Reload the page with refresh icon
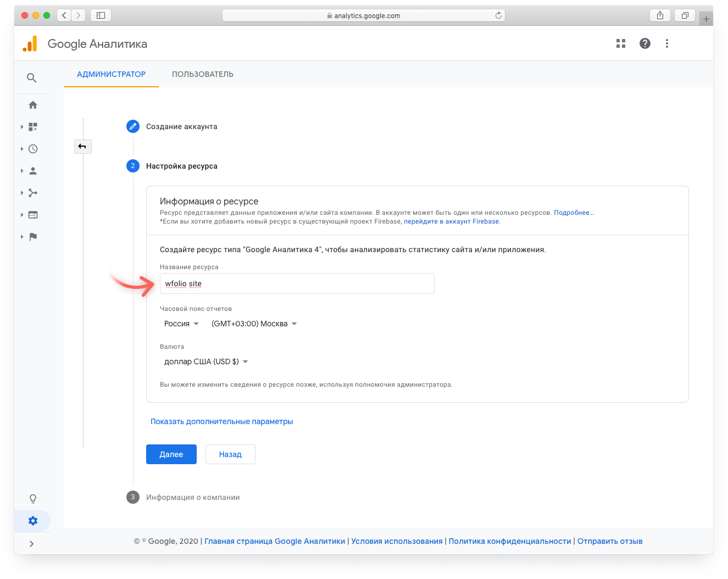Screen dimensions: 728x579 pos(498,15)
